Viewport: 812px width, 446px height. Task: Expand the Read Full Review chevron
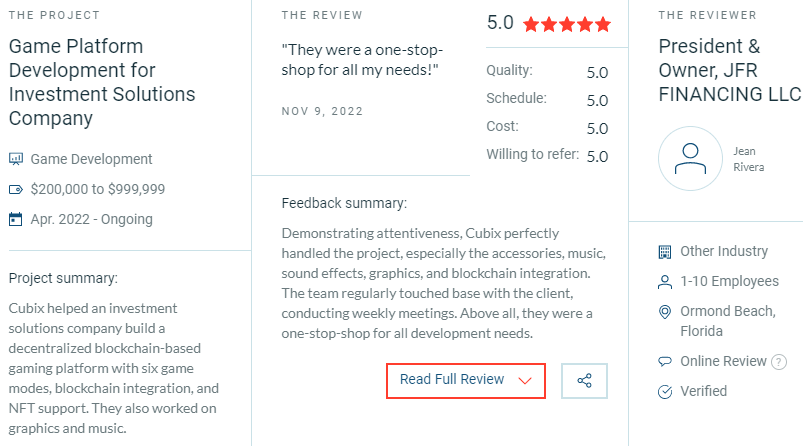click(525, 381)
